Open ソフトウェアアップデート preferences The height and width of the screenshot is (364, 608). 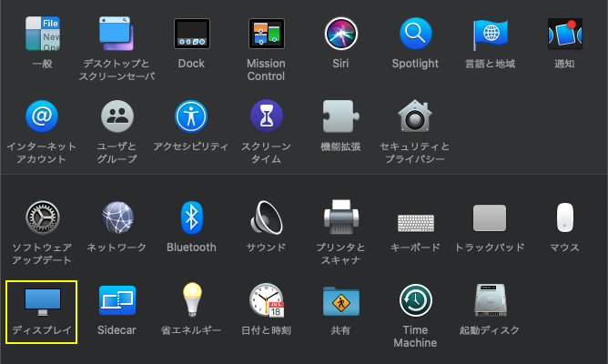click(42, 217)
